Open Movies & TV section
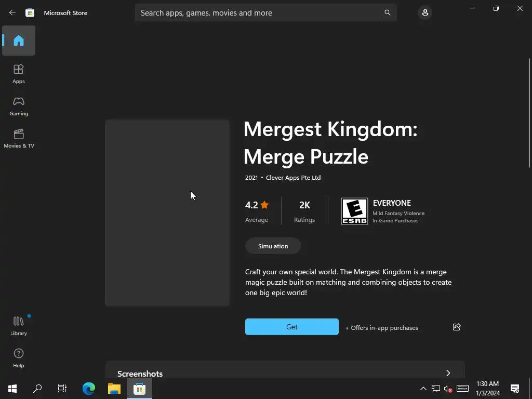The height and width of the screenshot is (399, 532). 19,138
